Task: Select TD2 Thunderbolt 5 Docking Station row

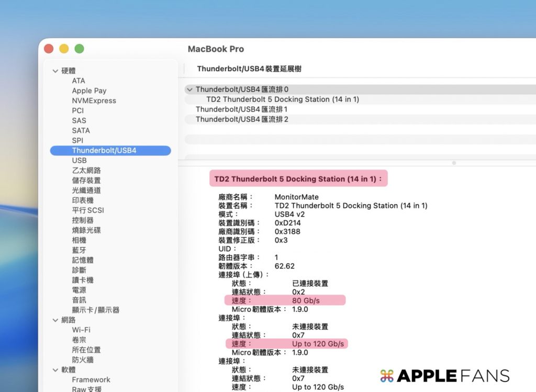Action: (282, 99)
